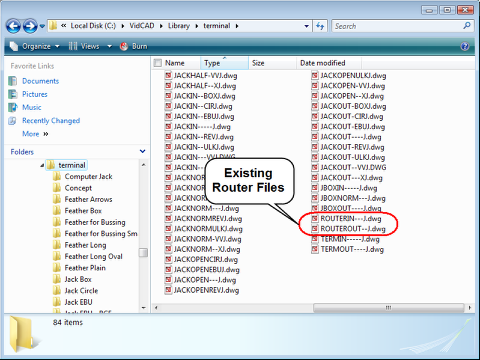Click the JACKOPENULKJ.dwg file icon
Screen dimensions: 480x360
(x=315, y=76)
